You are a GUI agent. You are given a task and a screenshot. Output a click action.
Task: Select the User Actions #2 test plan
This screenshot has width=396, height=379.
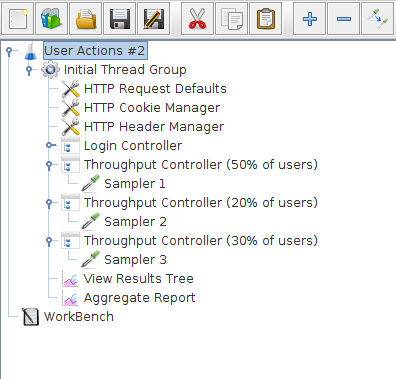click(95, 51)
